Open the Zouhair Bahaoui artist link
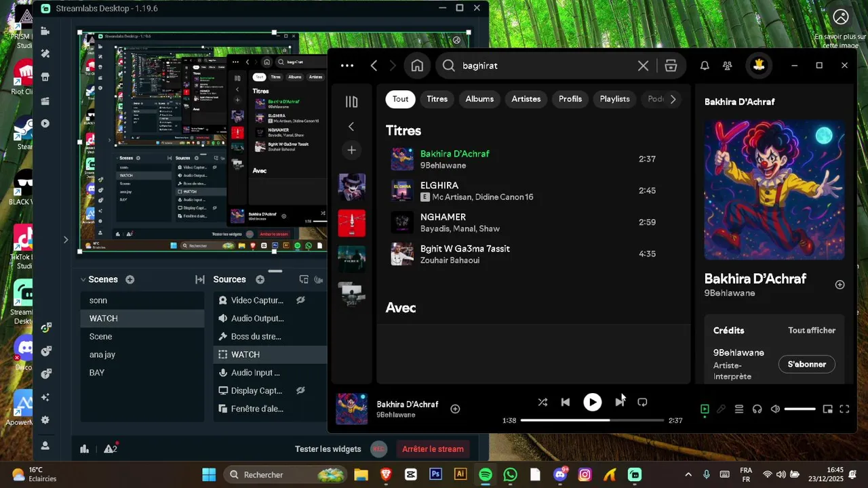The width and height of the screenshot is (868, 488). [x=451, y=261]
